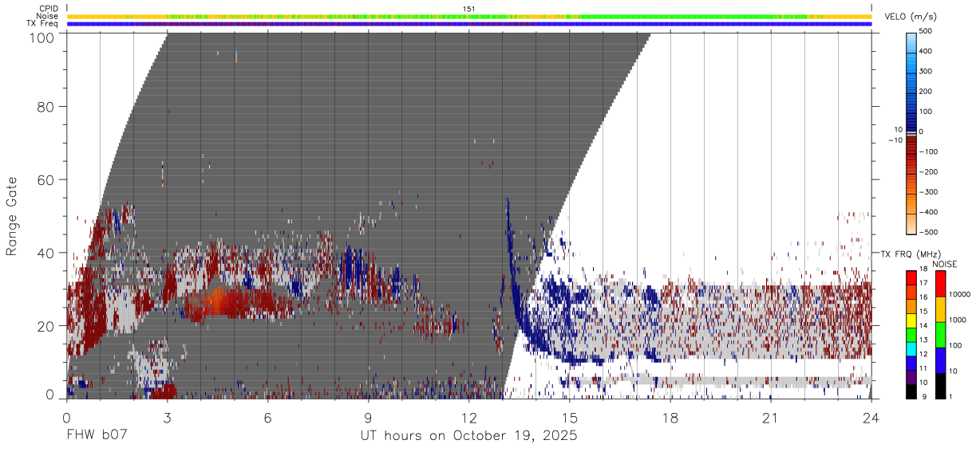Click the 'UT hours on October 19, 2025' axis title
Viewport: 980px width, 452px height.
(470, 436)
